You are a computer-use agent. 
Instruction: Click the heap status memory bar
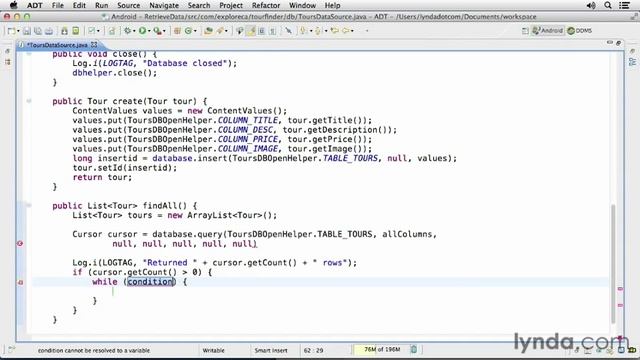382,349
